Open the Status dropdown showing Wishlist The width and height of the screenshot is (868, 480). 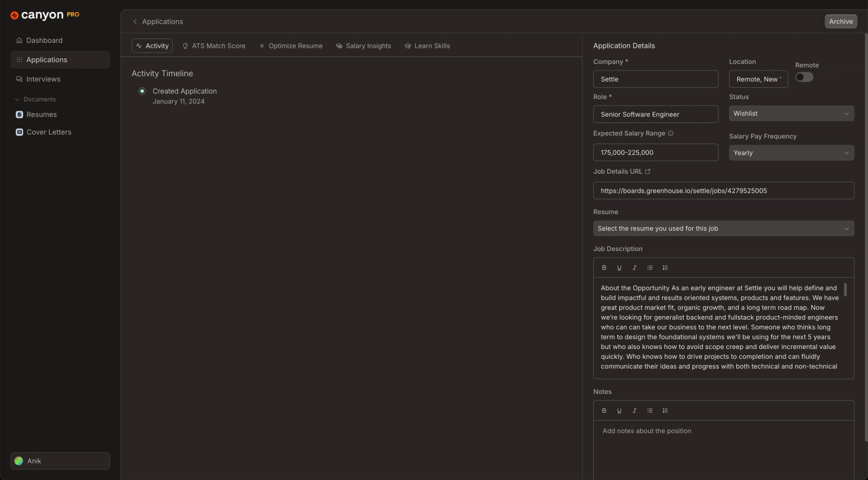point(791,113)
